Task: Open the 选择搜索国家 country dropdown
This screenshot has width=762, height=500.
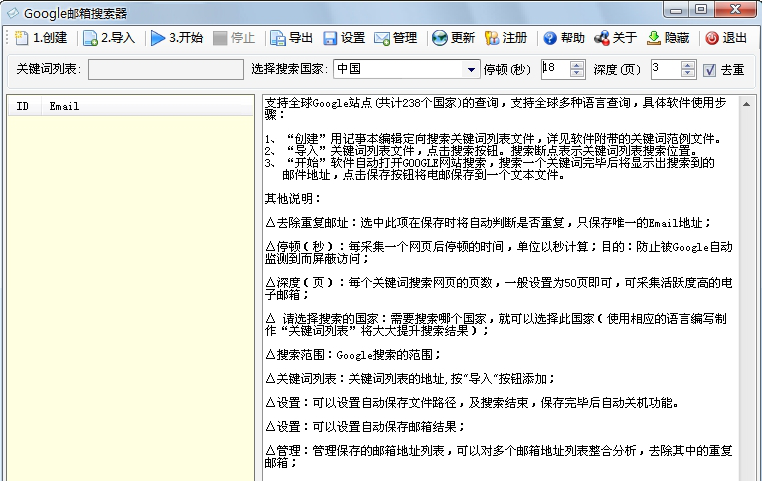Action: (x=470, y=69)
